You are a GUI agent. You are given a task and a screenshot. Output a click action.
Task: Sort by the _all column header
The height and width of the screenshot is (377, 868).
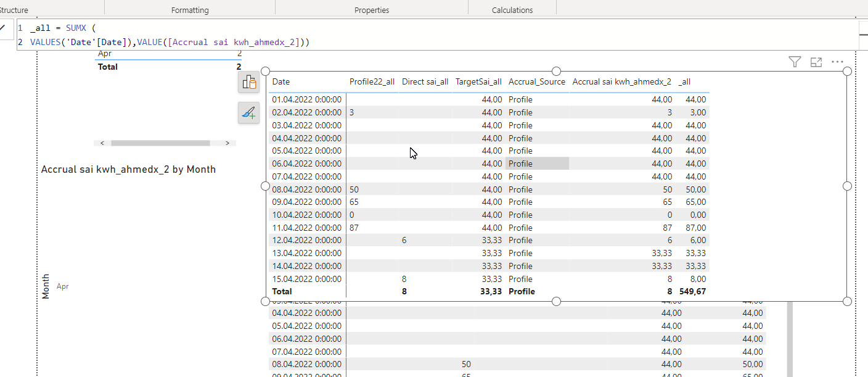coord(684,81)
